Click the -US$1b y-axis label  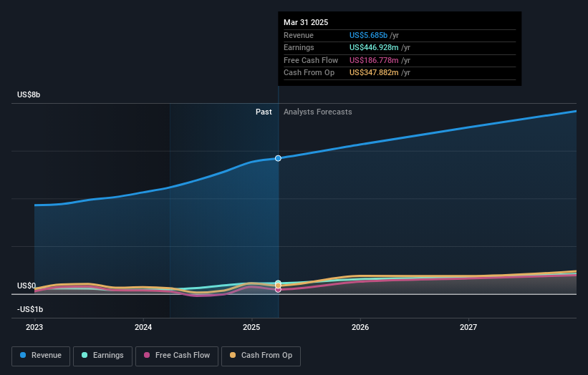coord(30,309)
